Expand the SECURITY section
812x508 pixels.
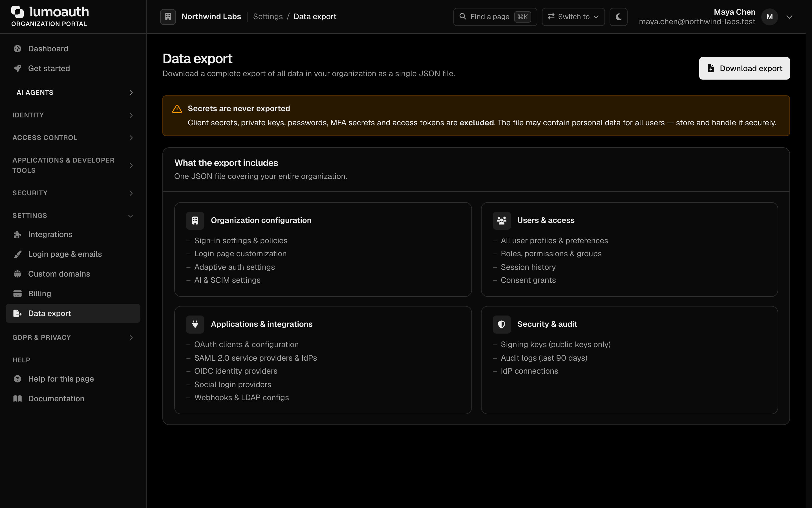73,193
